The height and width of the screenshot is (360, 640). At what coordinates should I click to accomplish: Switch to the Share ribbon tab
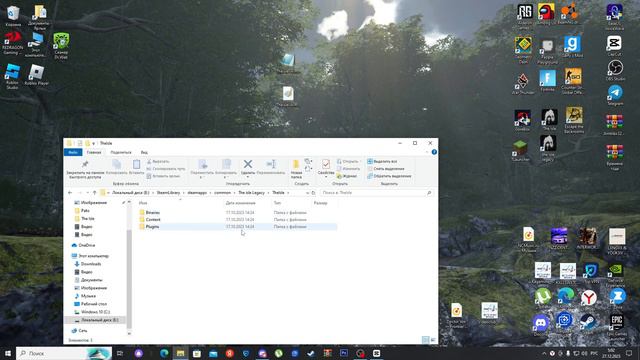121,152
